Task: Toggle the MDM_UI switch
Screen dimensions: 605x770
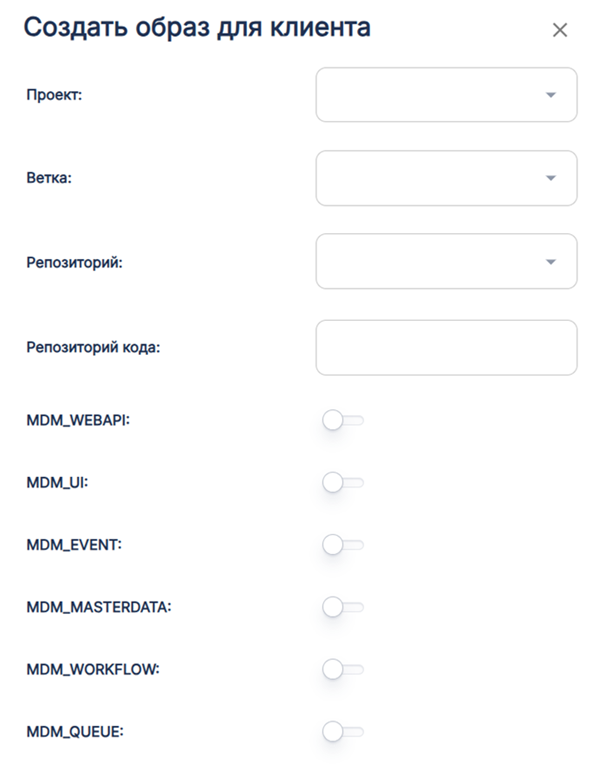Action: click(343, 483)
